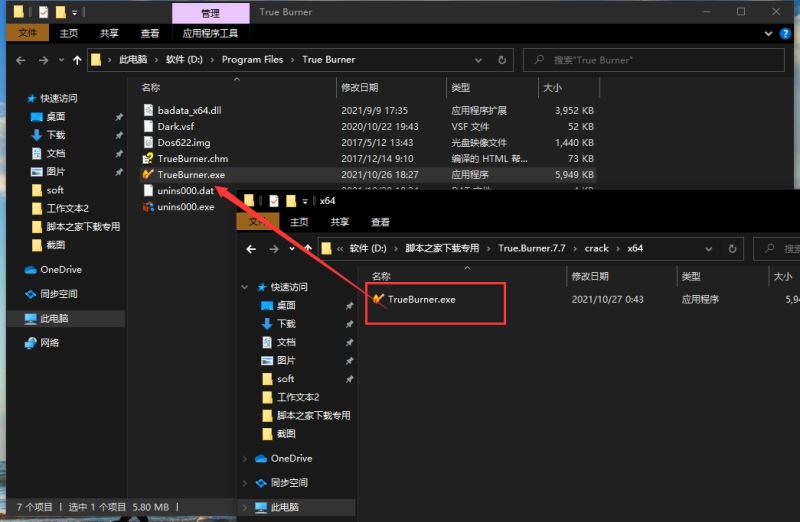800x522 pixels.
Task: Select the unins000.exe uninstaller icon
Action: 148,207
